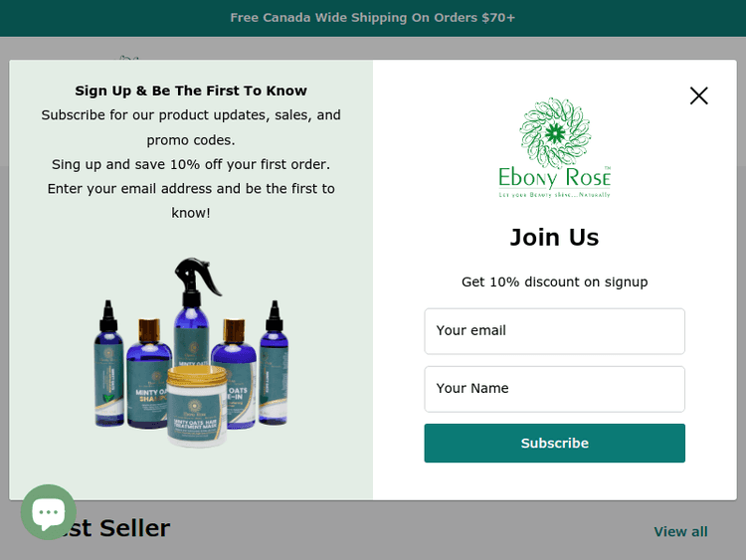Click the save 10% off first order text
This screenshot has height=560, width=746.
point(191,165)
